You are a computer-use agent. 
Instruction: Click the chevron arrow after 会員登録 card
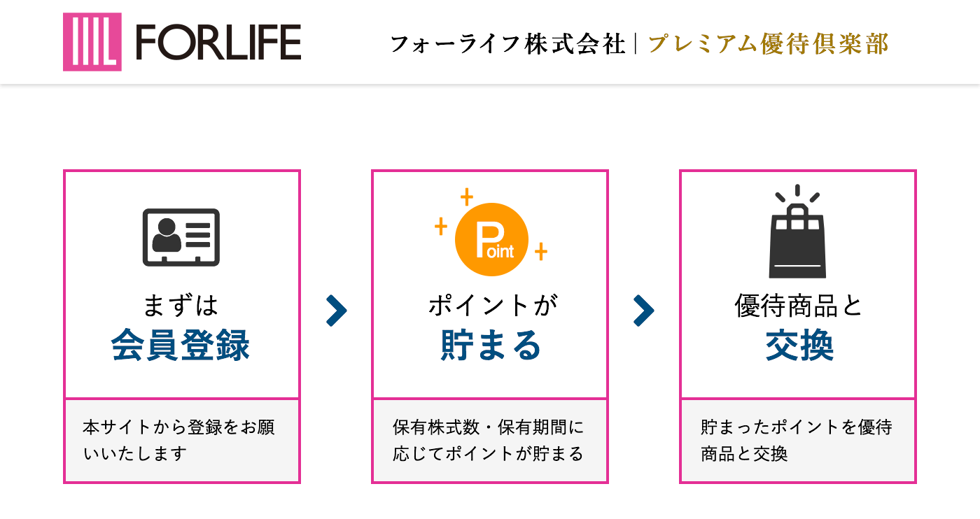click(x=336, y=311)
